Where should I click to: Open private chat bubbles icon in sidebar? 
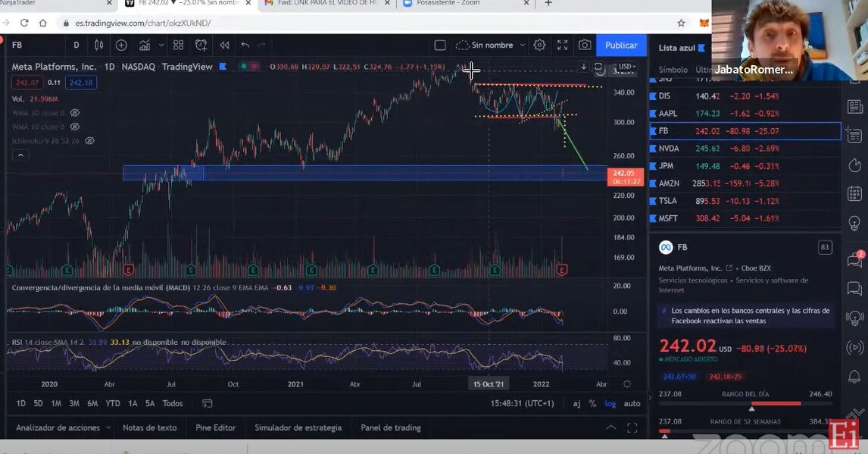pos(854,289)
